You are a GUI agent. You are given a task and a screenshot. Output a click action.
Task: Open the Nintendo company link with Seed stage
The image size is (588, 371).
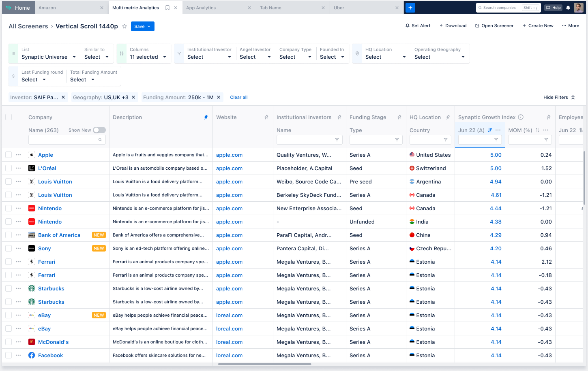pyautogui.click(x=50, y=208)
